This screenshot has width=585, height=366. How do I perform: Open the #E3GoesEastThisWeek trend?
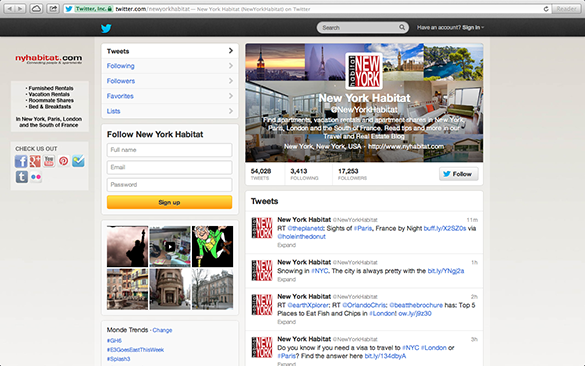pos(135,350)
